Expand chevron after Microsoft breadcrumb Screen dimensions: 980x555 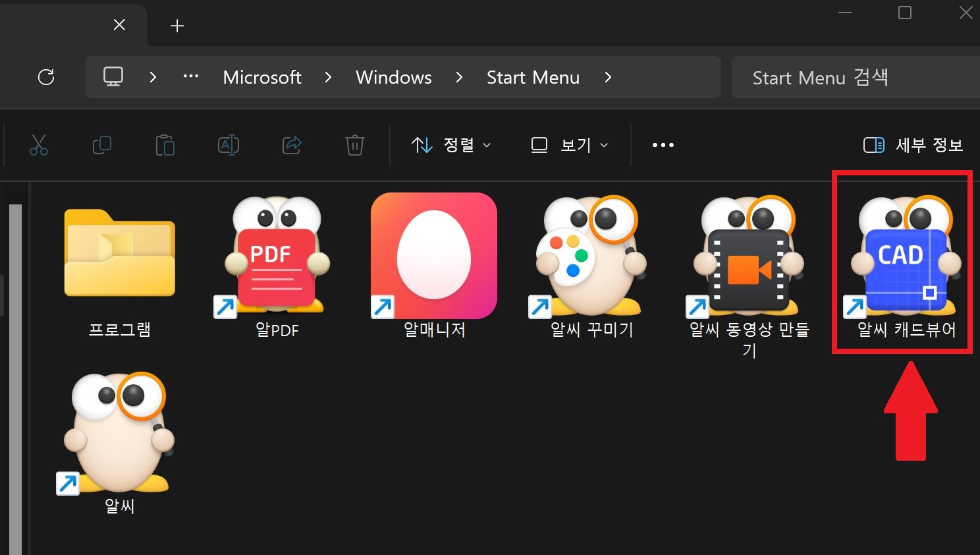(x=328, y=77)
